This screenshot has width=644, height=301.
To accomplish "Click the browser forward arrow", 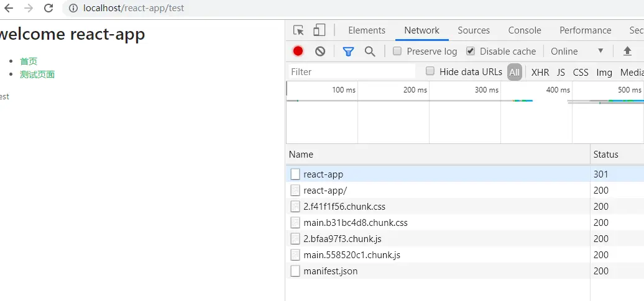I will (x=29, y=8).
